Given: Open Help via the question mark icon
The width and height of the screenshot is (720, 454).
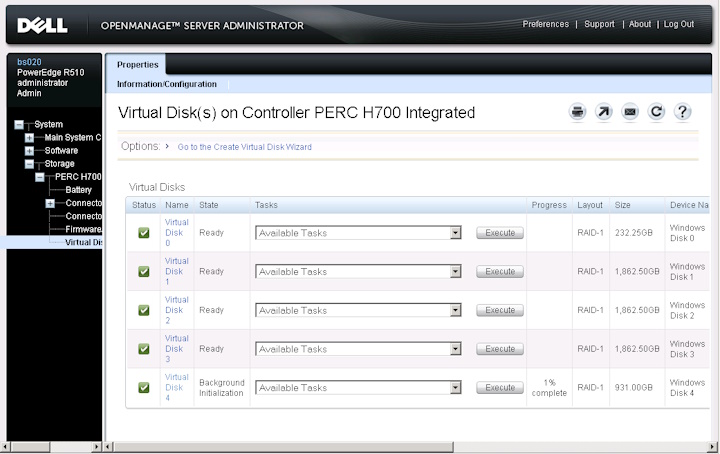Looking at the screenshot, I should click(683, 112).
